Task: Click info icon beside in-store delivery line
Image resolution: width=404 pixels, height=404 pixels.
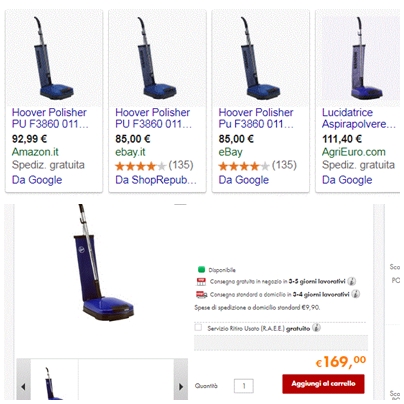Action: point(351,281)
